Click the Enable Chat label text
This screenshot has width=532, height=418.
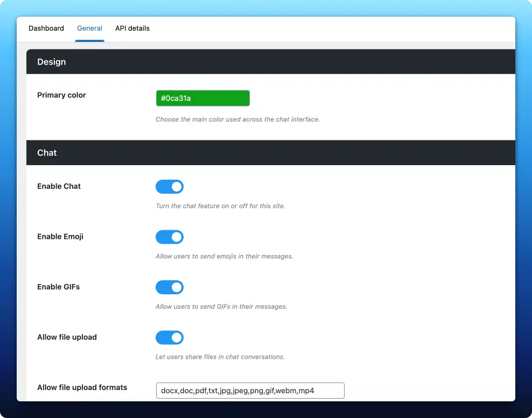(x=59, y=186)
